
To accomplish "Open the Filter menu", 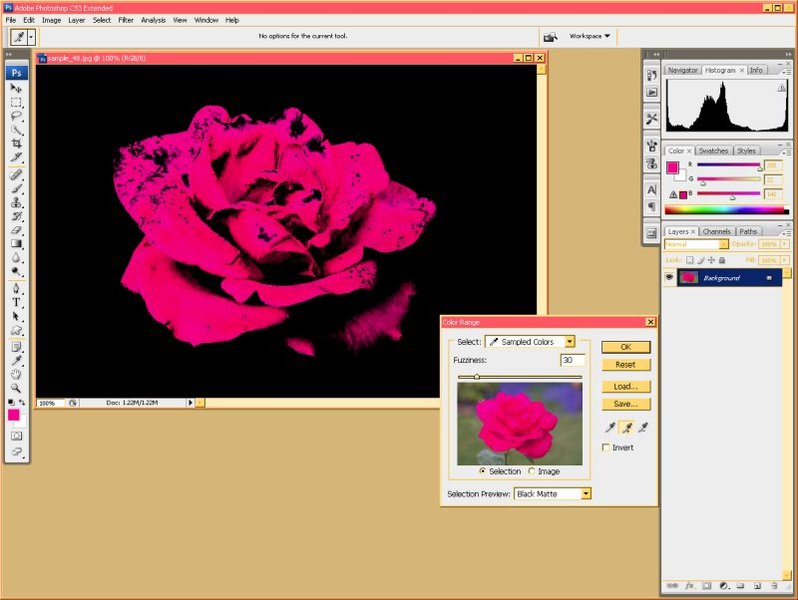I will coord(126,20).
